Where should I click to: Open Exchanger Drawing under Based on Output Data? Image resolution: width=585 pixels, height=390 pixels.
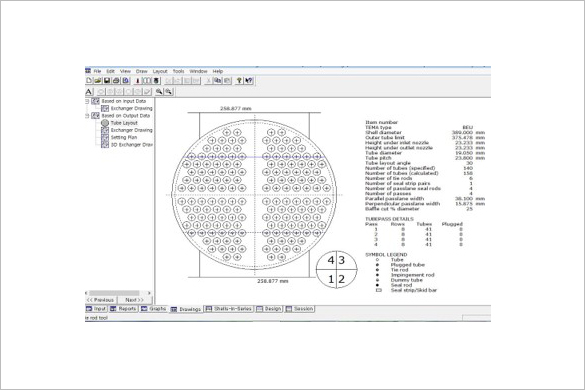[131, 130]
